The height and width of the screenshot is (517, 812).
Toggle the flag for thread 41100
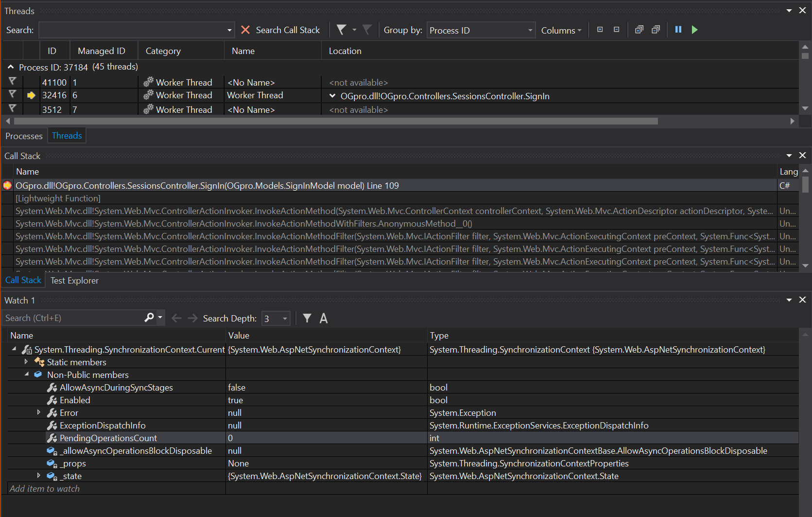point(12,82)
